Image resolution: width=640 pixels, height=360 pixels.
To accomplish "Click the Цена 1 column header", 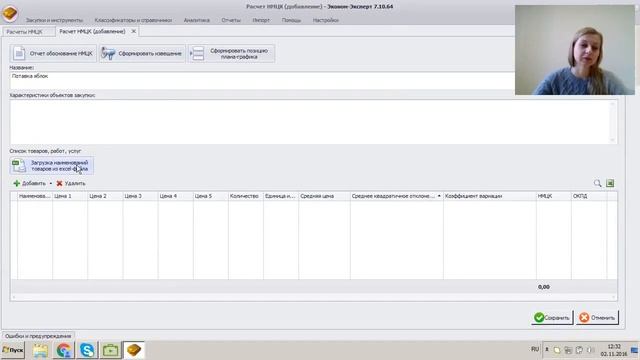I will point(70,196).
